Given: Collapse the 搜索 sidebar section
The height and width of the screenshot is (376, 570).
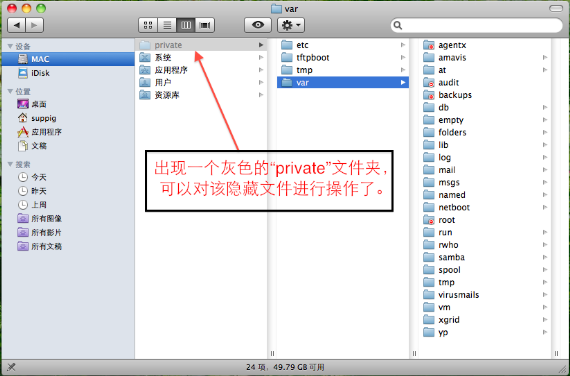Looking at the screenshot, I should tap(10, 164).
